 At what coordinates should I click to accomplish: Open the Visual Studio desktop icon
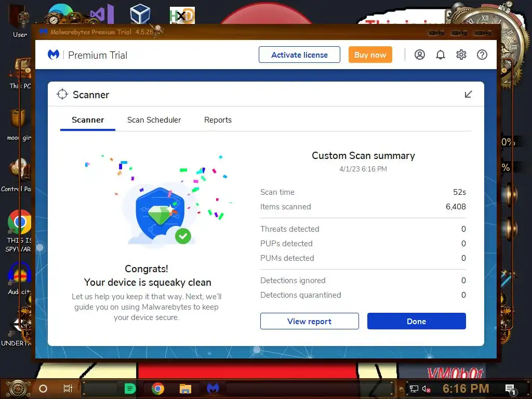tap(102, 14)
